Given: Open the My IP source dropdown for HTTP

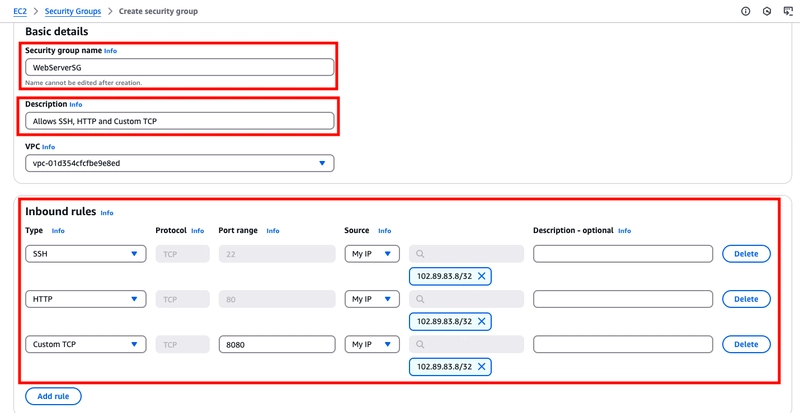Looking at the screenshot, I should pos(372,299).
